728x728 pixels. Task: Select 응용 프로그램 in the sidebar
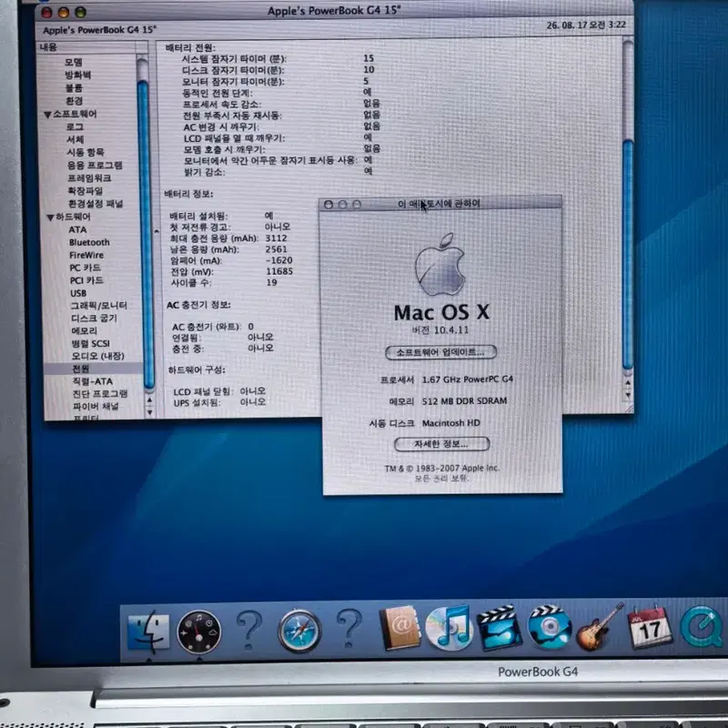(96, 166)
